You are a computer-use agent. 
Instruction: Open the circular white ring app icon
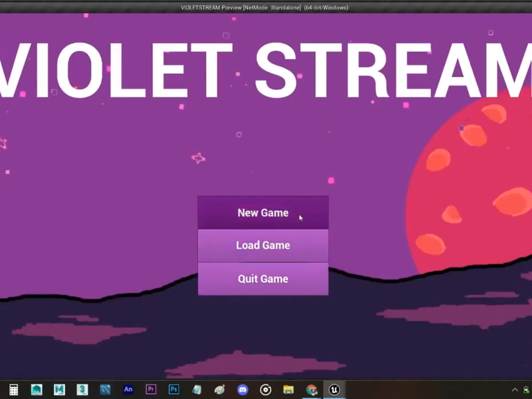coord(265,390)
